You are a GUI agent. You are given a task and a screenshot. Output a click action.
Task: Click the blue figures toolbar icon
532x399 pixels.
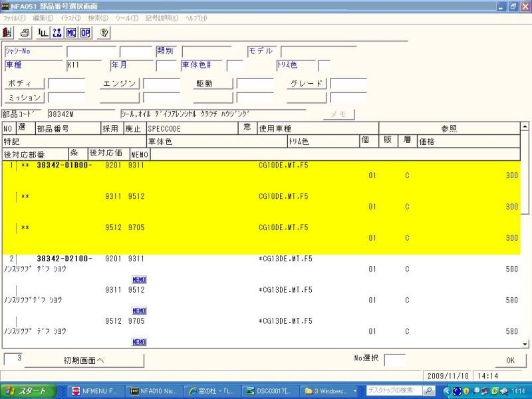[x=57, y=33]
